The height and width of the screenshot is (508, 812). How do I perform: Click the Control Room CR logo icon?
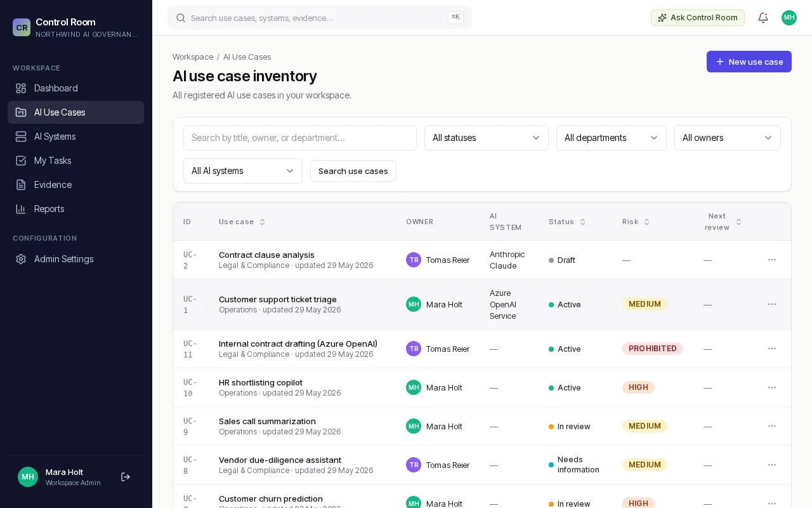[x=22, y=27]
